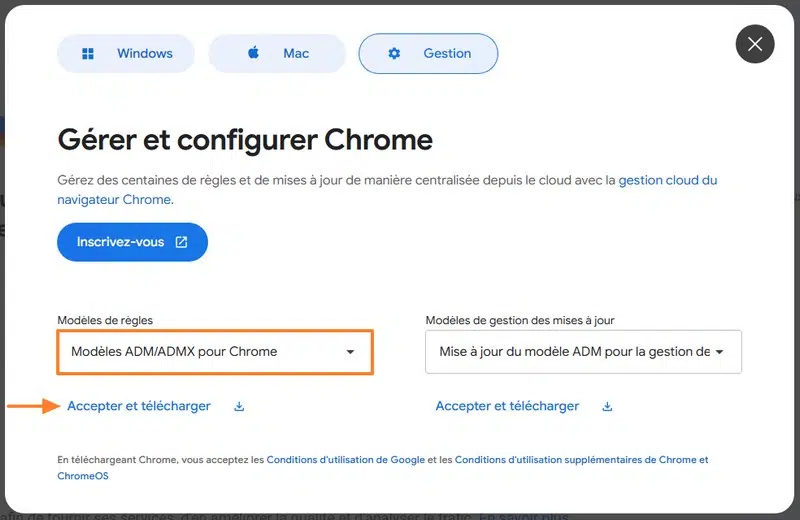Viewport: 800px width, 520px height.
Task: Click download icon under Modèles de règles
Action: coord(239,407)
